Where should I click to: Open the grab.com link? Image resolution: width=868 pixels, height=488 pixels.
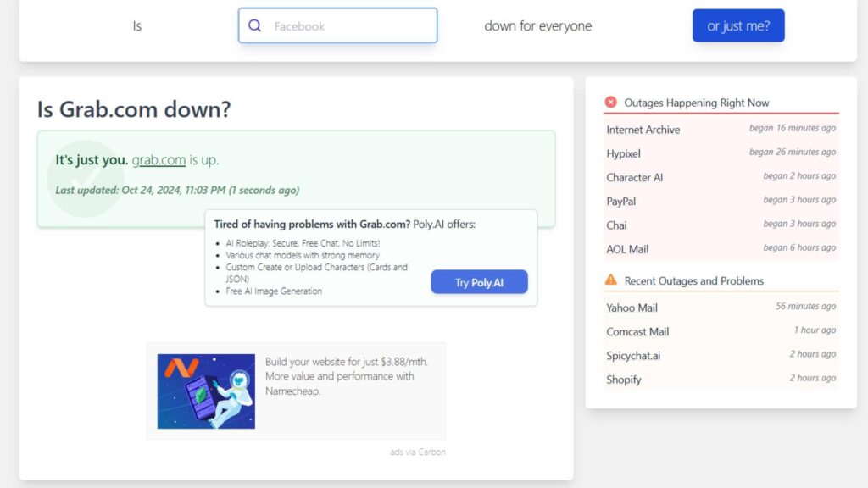click(159, 159)
